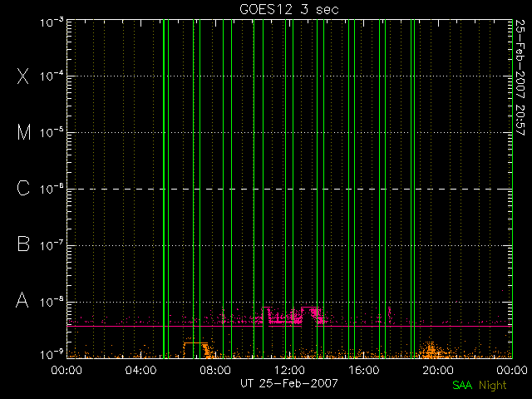Click the green SAA legend label
The width and height of the screenshot is (532, 399).
[x=462, y=385]
